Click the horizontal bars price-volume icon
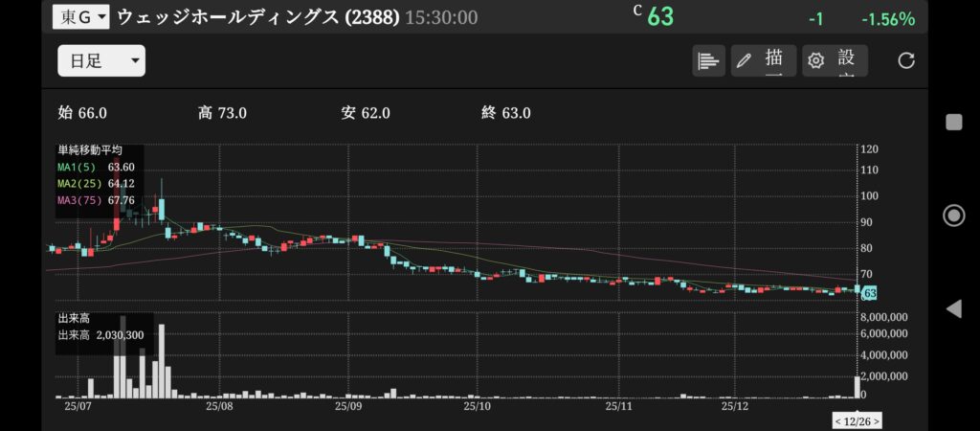Viewport: 980px width, 431px height. (x=708, y=61)
